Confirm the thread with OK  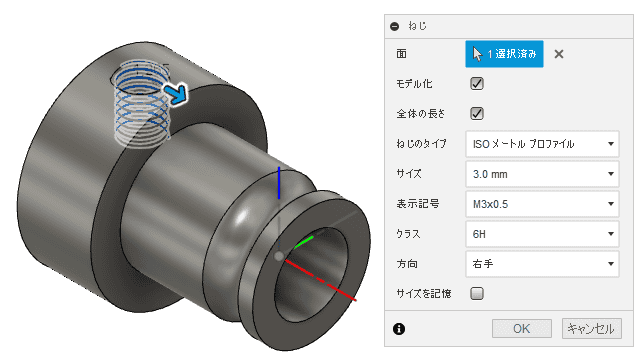522,329
